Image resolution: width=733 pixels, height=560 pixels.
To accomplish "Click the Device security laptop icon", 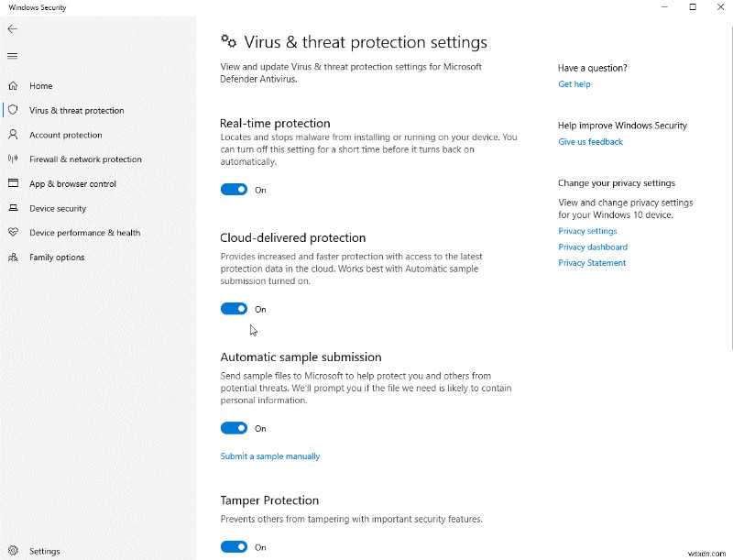I will coord(13,209).
